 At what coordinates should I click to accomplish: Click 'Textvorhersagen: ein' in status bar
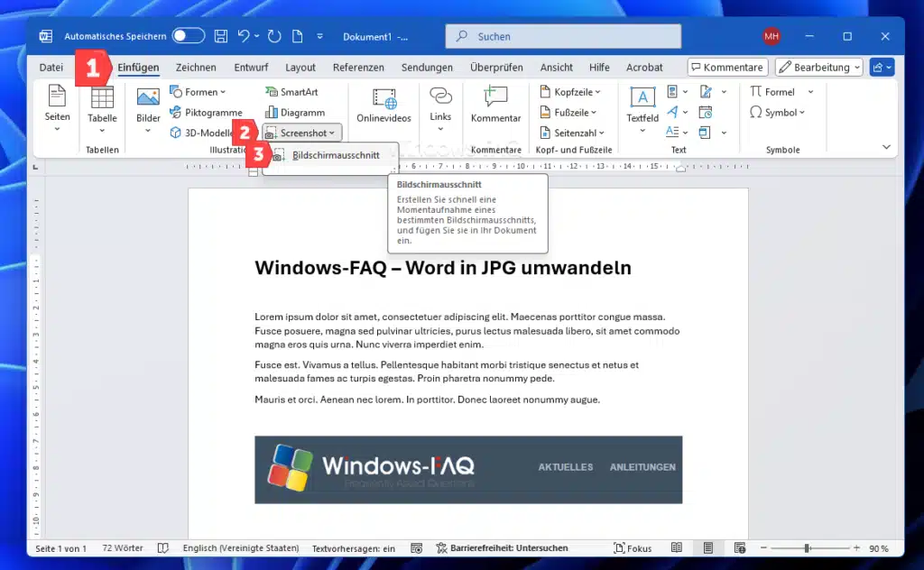[x=354, y=548]
